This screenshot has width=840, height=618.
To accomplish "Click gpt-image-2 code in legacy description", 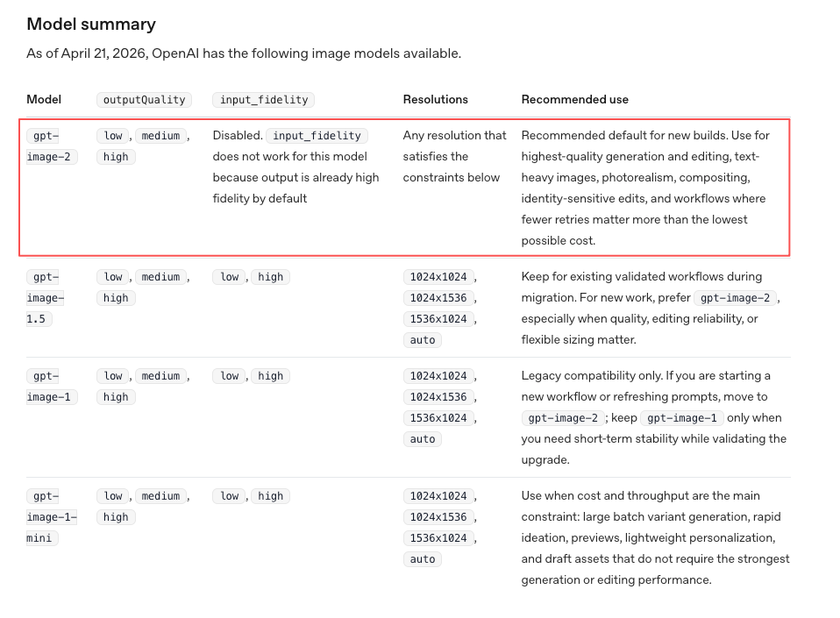I will (x=563, y=418).
